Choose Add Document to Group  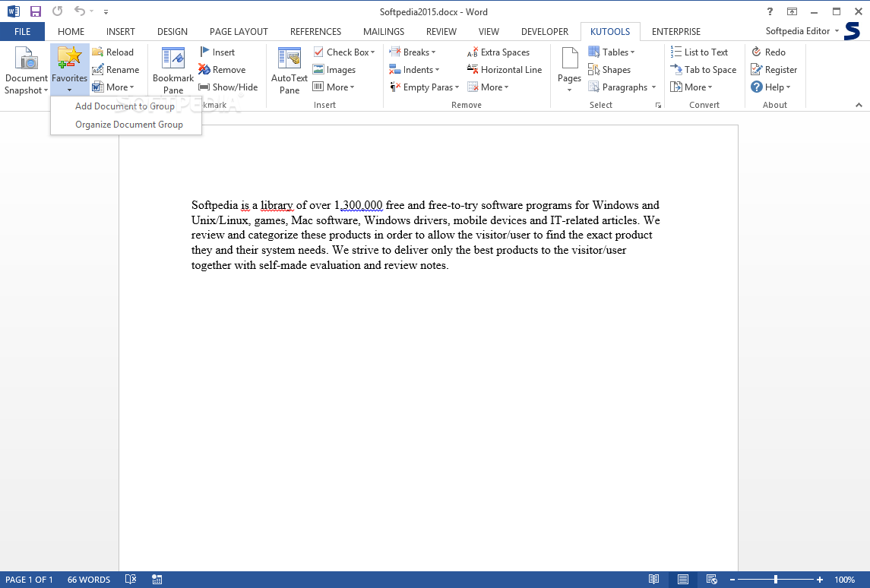pos(126,106)
